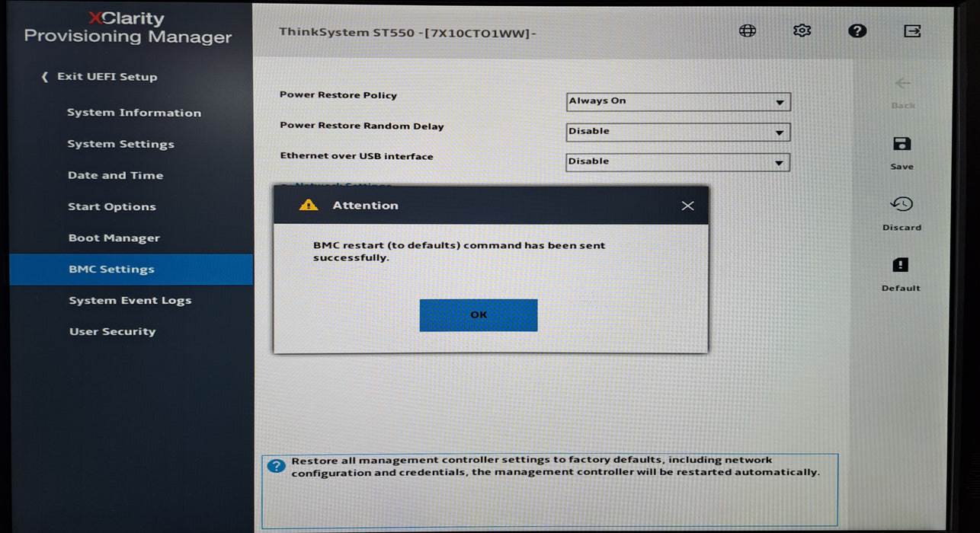
Task: Click the Save floppy disk icon
Action: click(902, 144)
